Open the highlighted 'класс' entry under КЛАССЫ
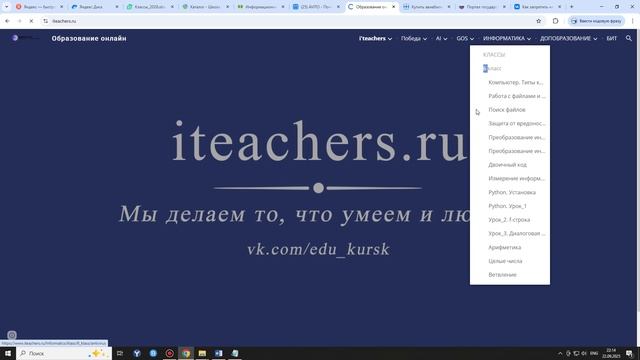 coord(492,69)
